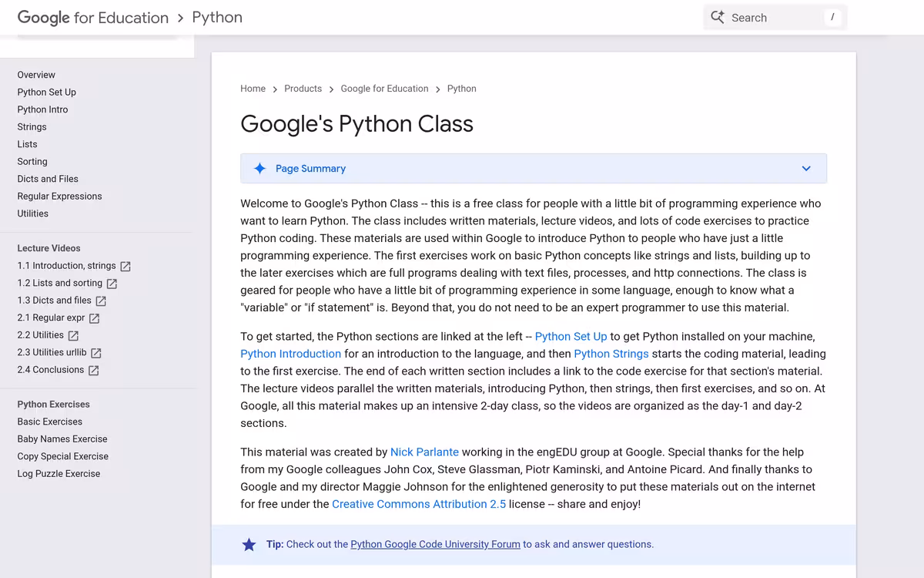Open lecture video 2.4 Conclusions
The width and height of the screenshot is (924, 578).
(50, 369)
